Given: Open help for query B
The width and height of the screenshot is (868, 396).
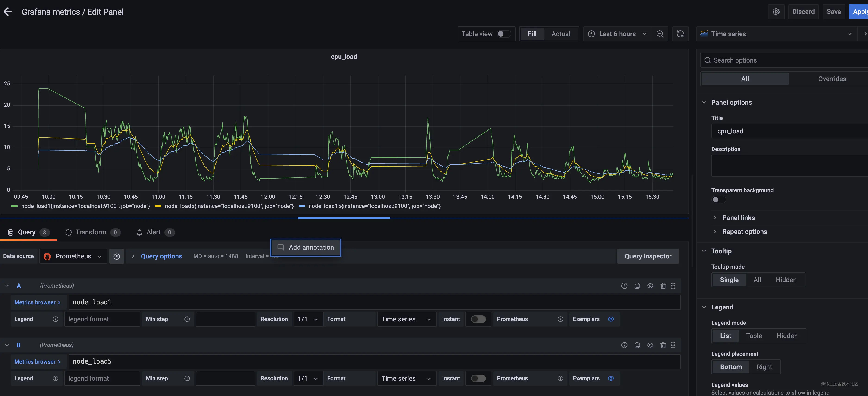Looking at the screenshot, I should coord(624,345).
